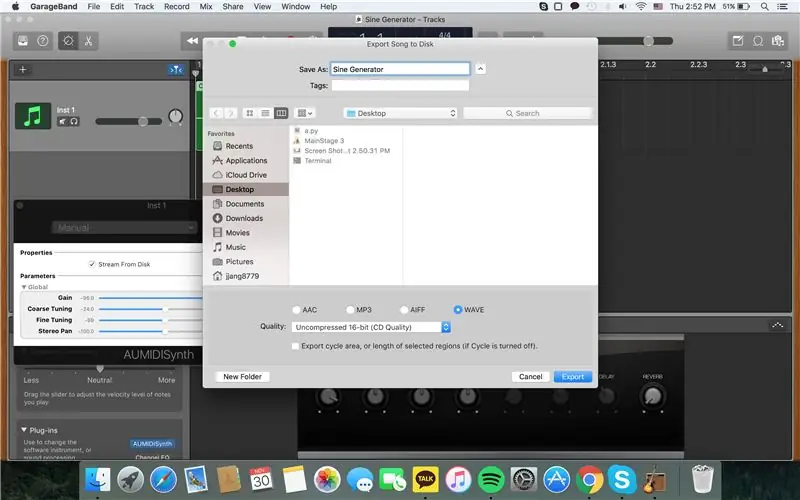The height and width of the screenshot is (500, 800).
Task: Click the Search field in dialog
Action: (528, 113)
